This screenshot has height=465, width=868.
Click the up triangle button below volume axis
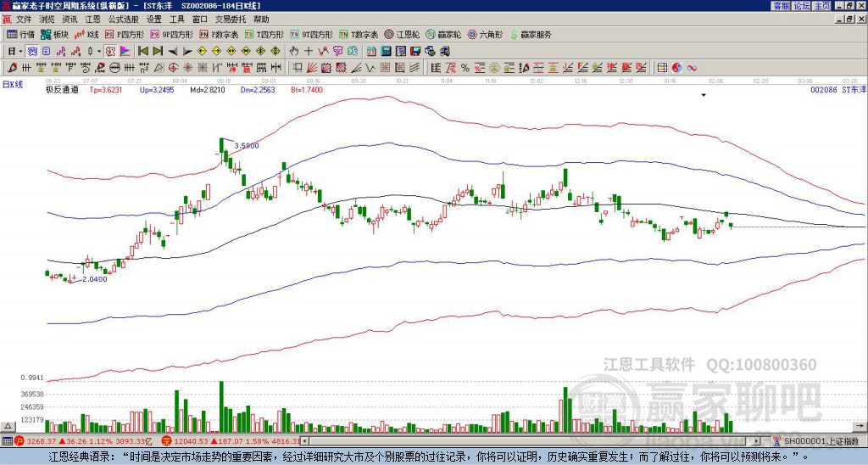pyautogui.click(x=8, y=426)
